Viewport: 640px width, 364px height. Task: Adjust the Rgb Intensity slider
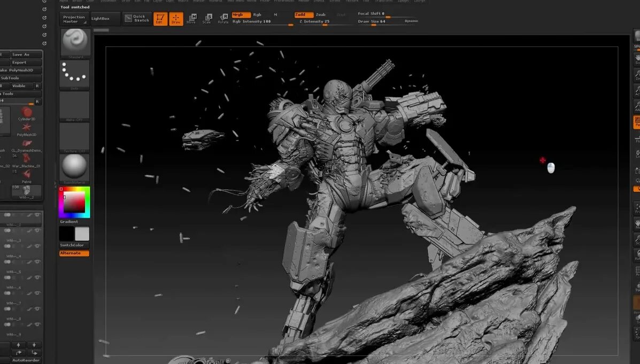(262, 22)
